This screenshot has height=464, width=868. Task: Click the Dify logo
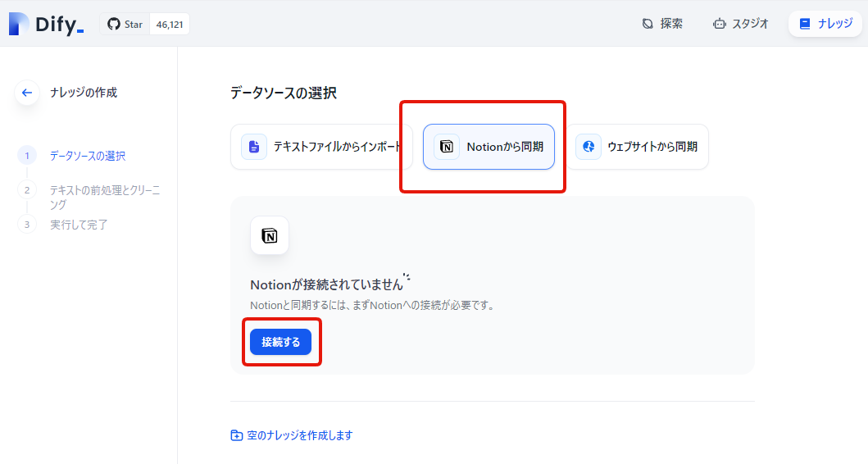[x=46, y=24]
